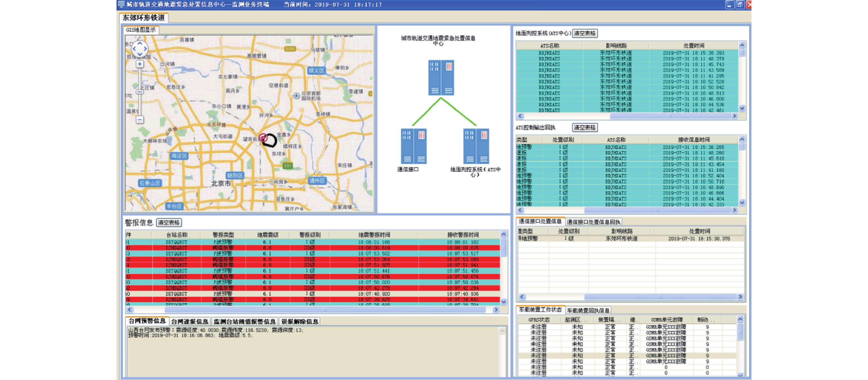868x380 pixels.
Task: Click up arrow of 车载装置工作状态 scrollbar
Action: click(x=740, y=319)
